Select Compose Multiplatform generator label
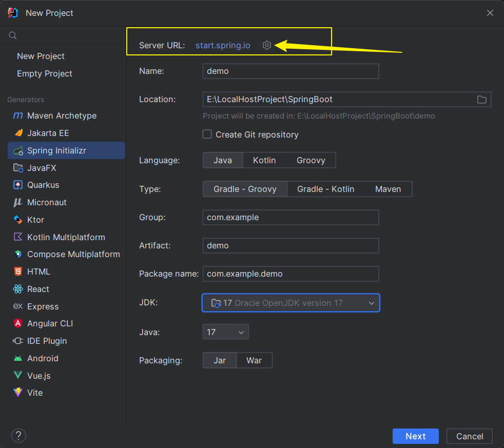The width and height of the screenshot is (504, 448). pos(73,254)
